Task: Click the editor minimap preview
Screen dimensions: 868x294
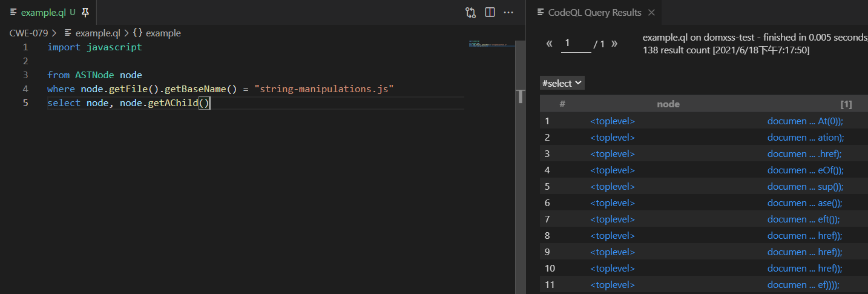Action: point(490,45)
